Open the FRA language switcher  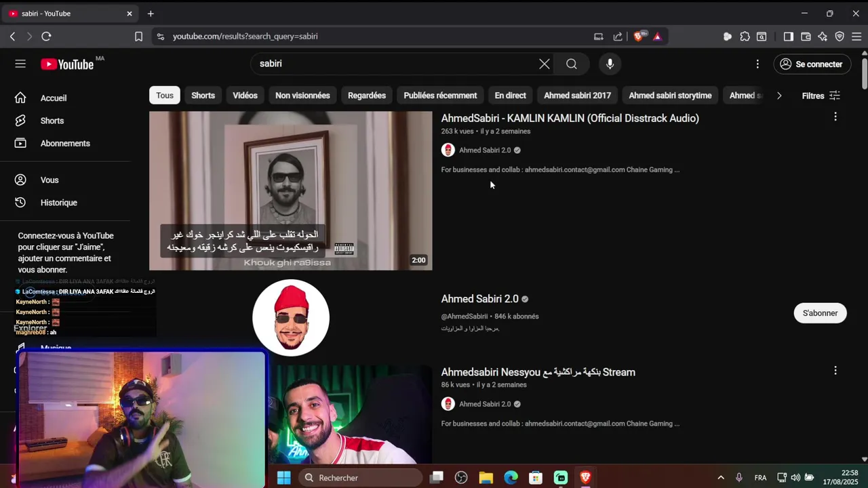[x=760, y=478]
